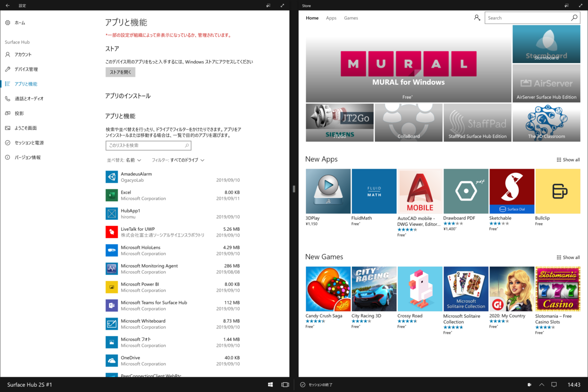Open the AmadeusAlarm app icon in the list

112,177
